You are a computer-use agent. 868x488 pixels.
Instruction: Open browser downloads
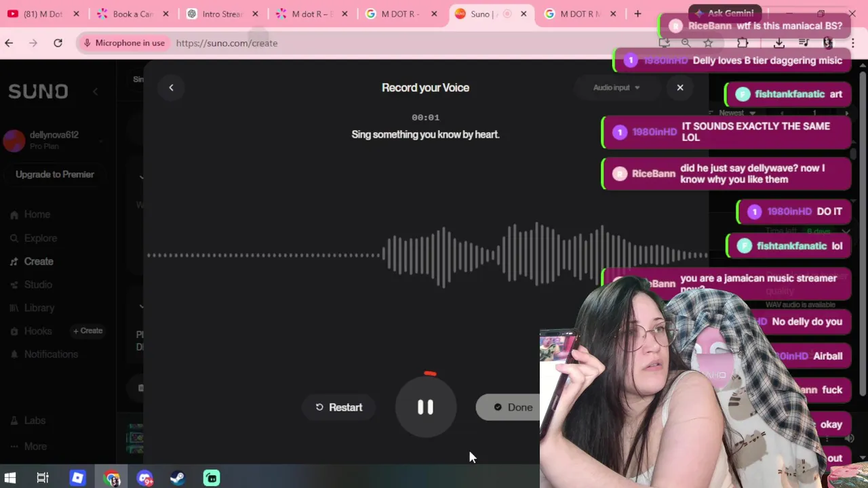[778, 43]
